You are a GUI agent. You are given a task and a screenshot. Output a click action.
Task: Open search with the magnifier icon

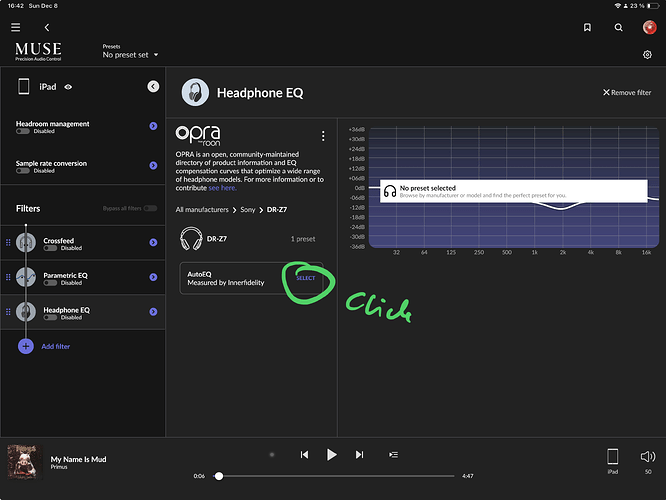click(618, 28)
